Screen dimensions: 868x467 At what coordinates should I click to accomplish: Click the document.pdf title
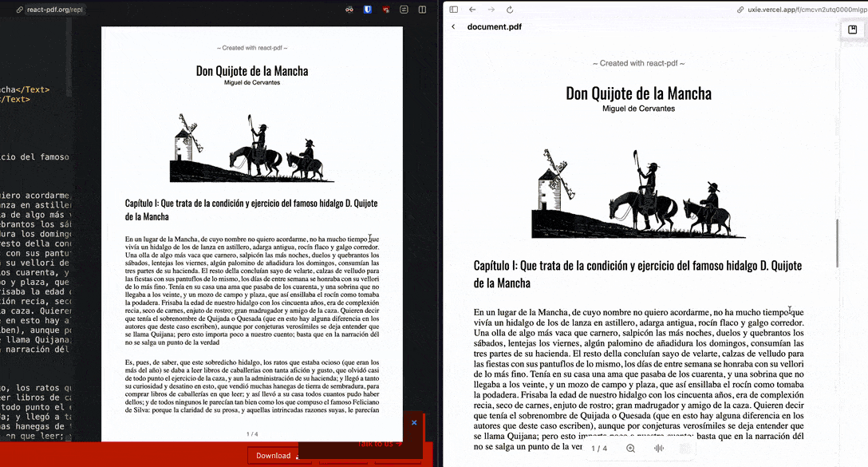495,26
